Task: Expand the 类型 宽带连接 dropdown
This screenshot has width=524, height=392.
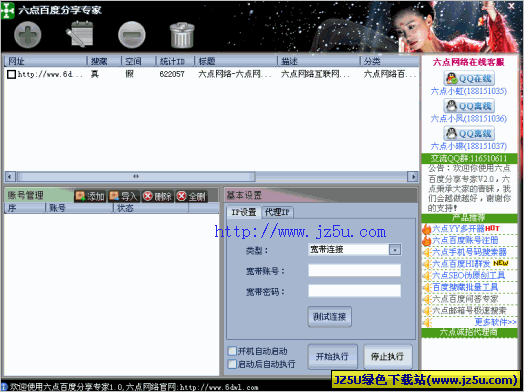Action: (395, 250)
